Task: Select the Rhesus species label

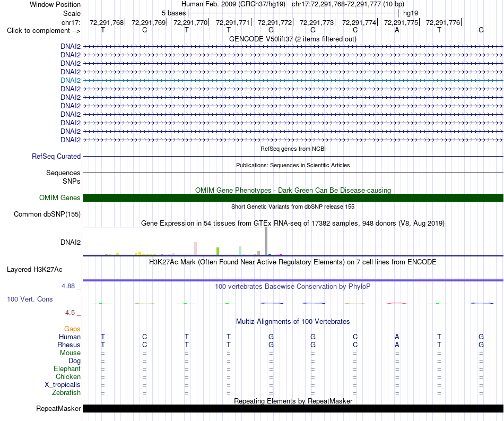Action: click(x=69, y=345)
